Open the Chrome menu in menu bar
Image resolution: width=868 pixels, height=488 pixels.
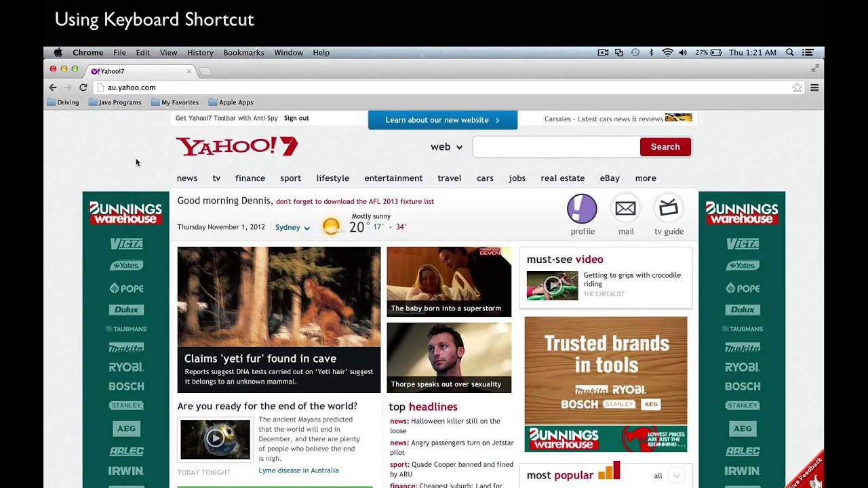87,52
